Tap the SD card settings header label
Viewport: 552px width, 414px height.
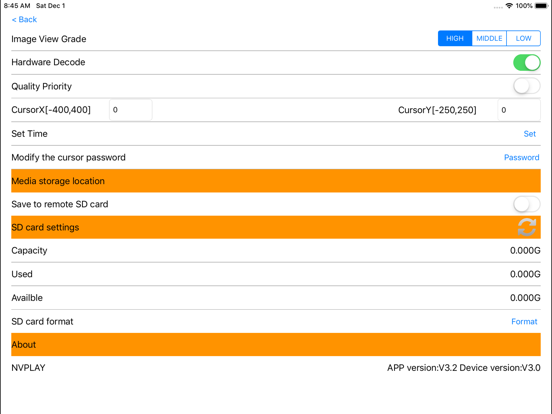(x=45, y=227)
